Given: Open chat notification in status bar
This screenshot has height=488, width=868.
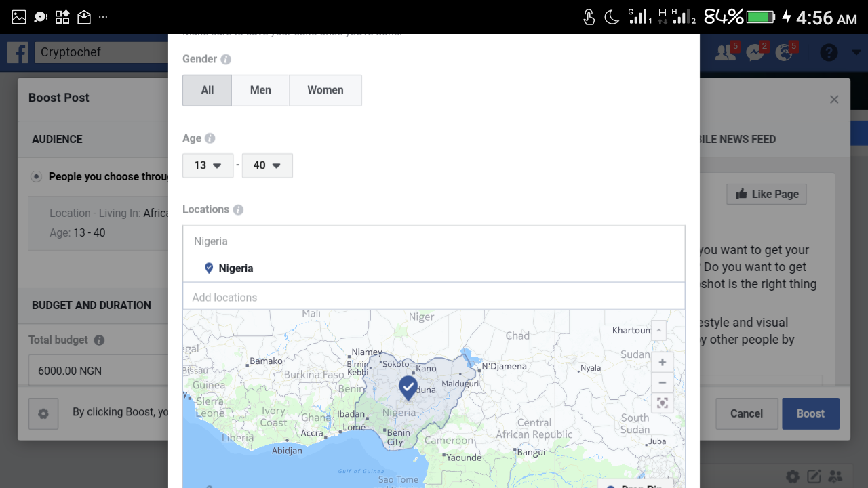Looking at the screenshot, I should 41,17.
